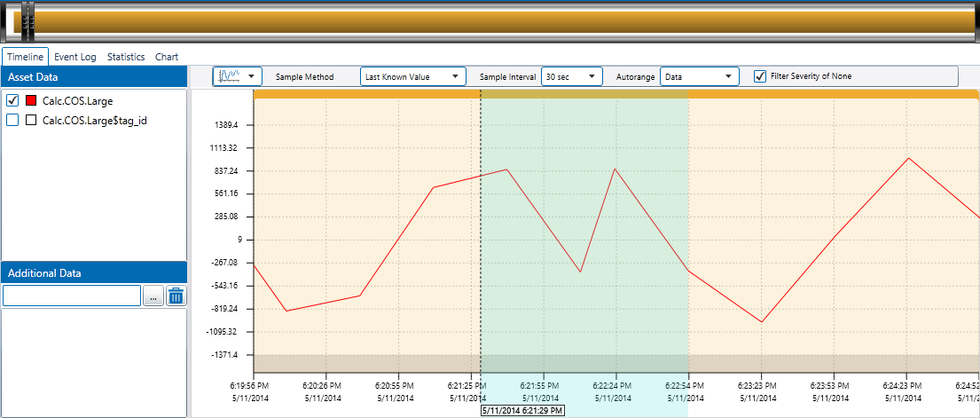Open the Autorange Data dropdown
980x418 pixels.
point(699,76)
